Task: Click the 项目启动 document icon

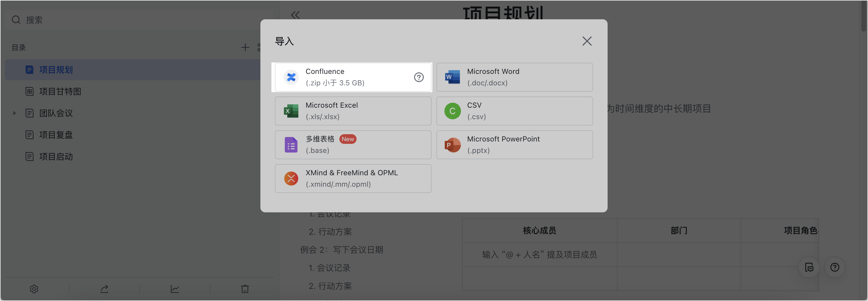Action: coord(29,157)
